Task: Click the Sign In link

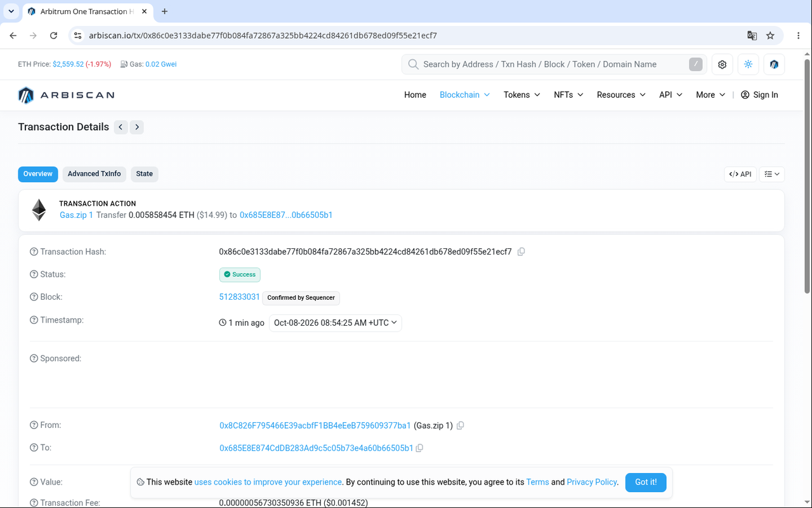Action: 759,95
